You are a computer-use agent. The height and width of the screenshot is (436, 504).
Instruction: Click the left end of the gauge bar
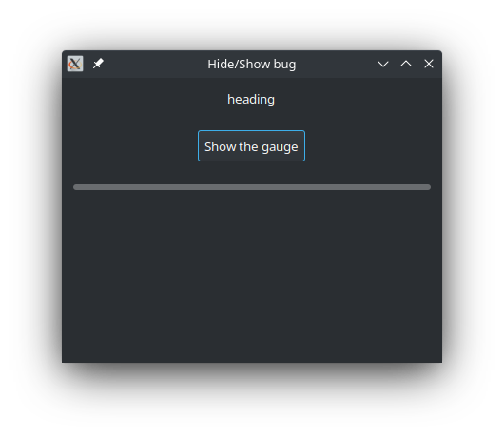77,187
